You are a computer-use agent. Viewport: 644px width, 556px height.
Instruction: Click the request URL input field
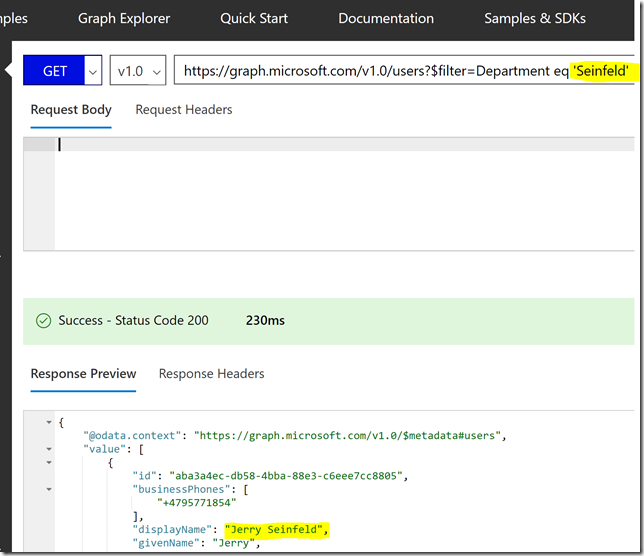tap(404, 71)
